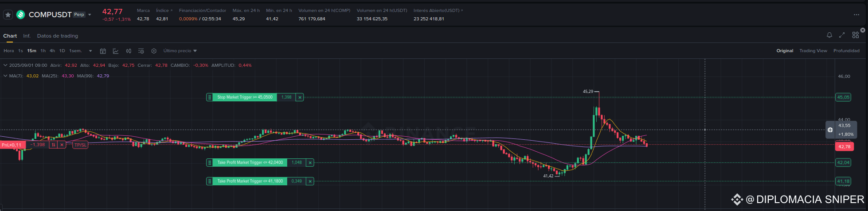Collapse the MA(7) indicator legend chevron
868x211 pixels.
tap(5, 76)
